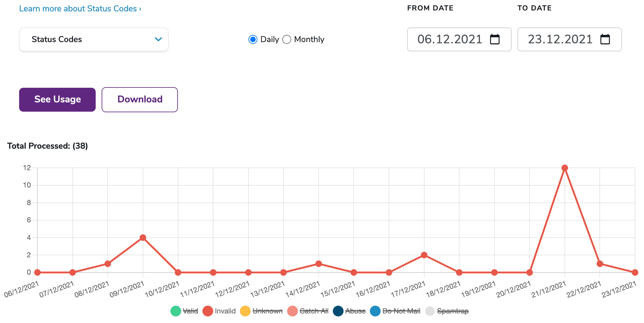Screen dimensions: 644x323
Task: Open Learn more about Status Codes link
Action: click(x=80, y=9)
